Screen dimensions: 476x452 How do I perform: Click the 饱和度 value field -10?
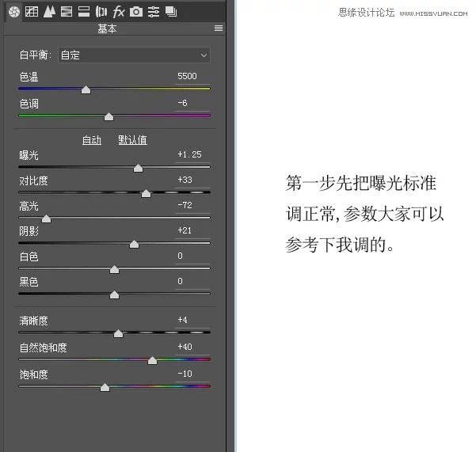coord(192,374)
